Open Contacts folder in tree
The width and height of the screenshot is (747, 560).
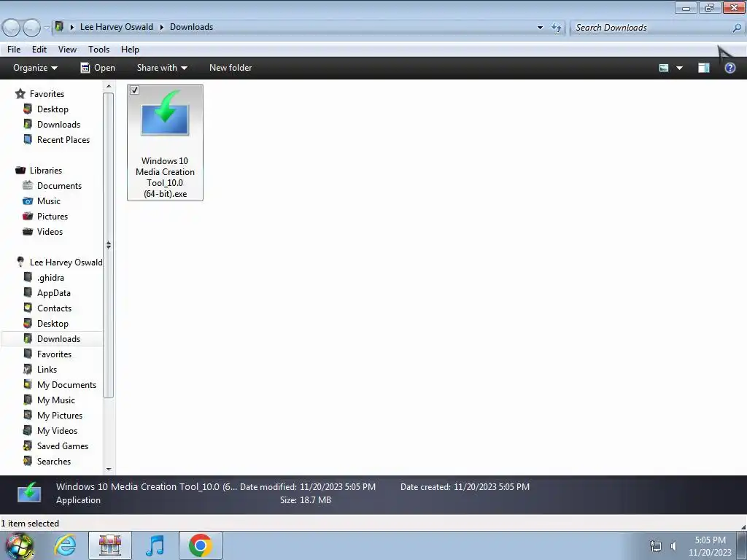(54, 308)
